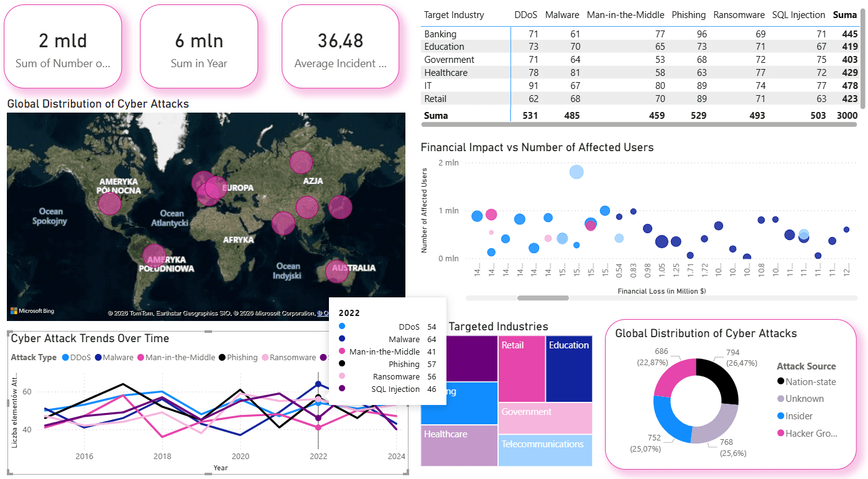Click the '6 mln' Sum in Year card
The width and height of the screenshot is (868, 479).
pos(199,46)
